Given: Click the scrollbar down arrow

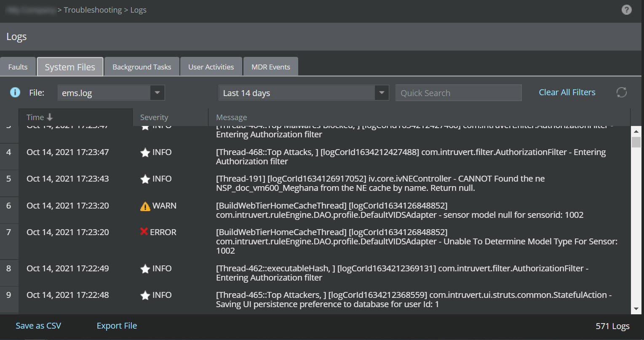Looking at the screenshot, I should (x=636, y=309).
